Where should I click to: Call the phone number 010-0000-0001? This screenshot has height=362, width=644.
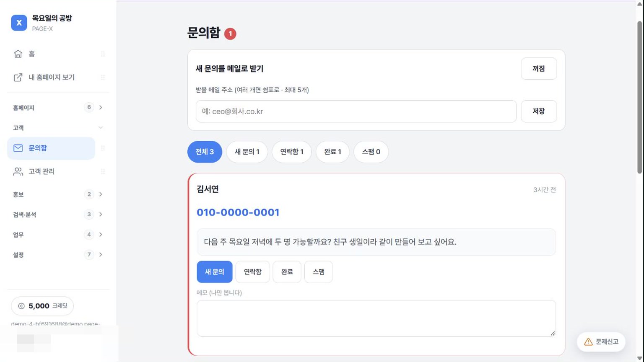click(238, 212)
